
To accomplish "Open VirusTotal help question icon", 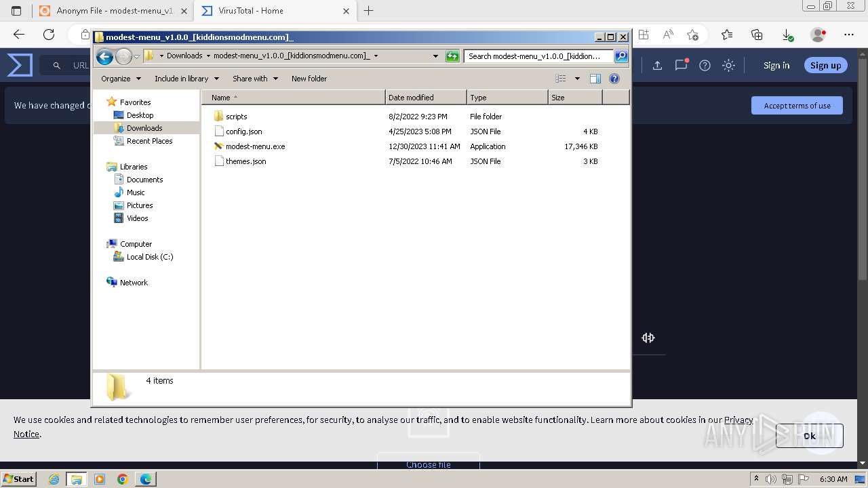I will pyautogui.click(x=705, y=66).
